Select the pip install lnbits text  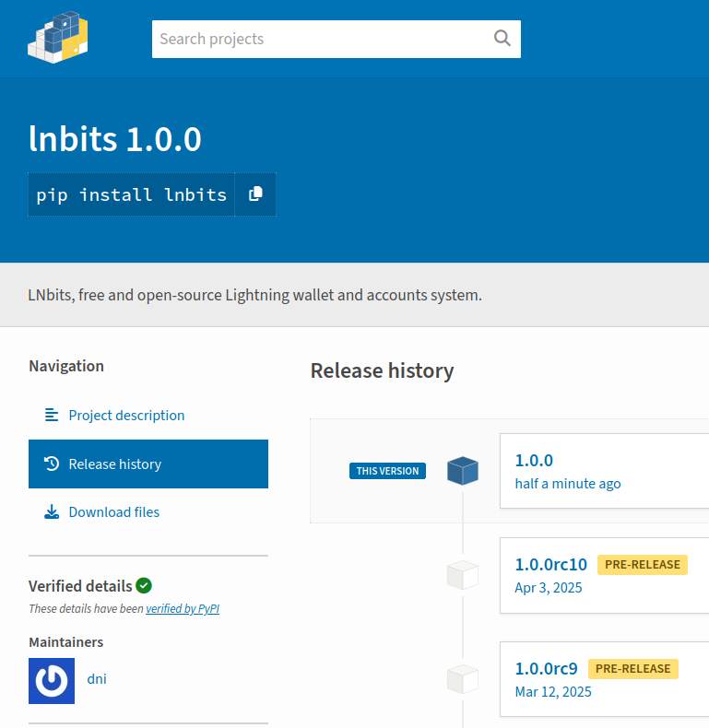coord(132,194)
